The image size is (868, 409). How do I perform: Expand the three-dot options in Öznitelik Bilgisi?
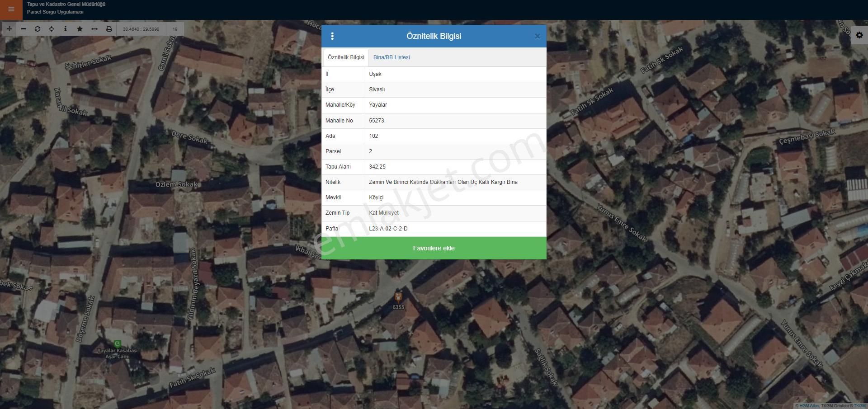332,36
